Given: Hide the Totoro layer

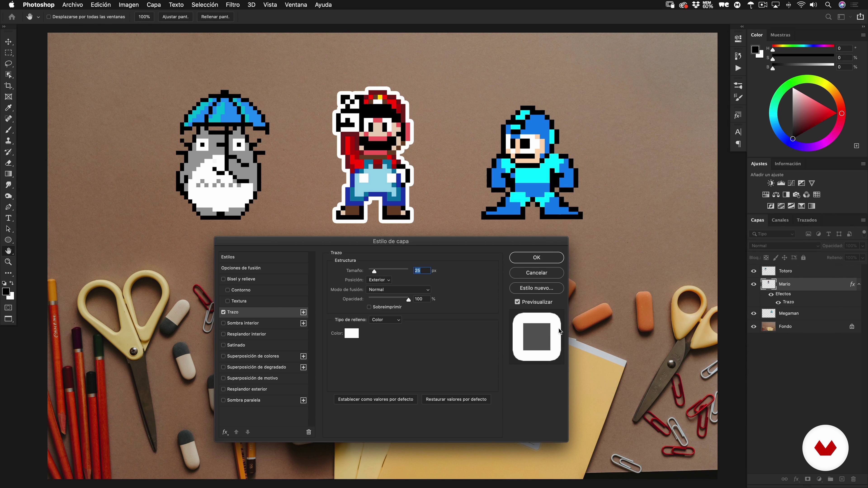Looking at the screenshot, I should (754, 271).
